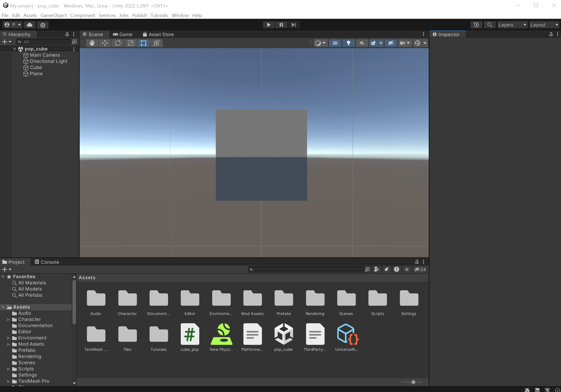Toggle Project panel lock
The width and height of the screenshot is (561, 392).
417,262
